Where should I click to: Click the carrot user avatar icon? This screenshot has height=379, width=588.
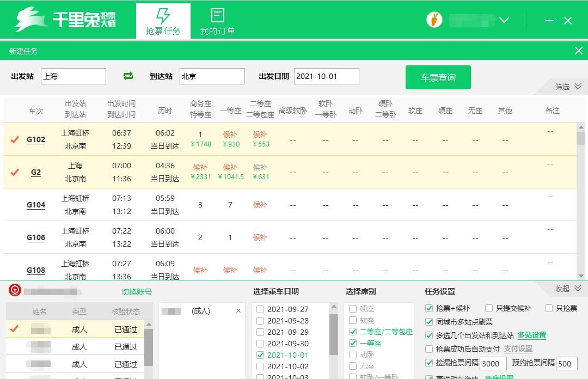[434, 20]
